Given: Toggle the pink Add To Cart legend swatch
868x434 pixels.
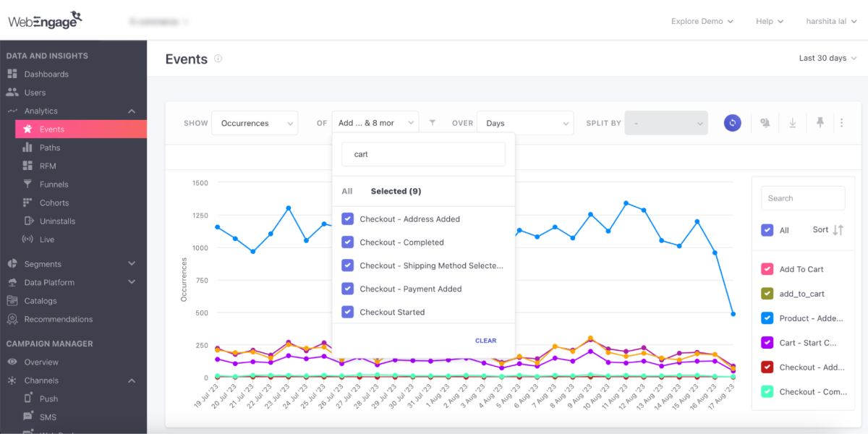Looking at the screenshot, I should click(x=767, y=269).
